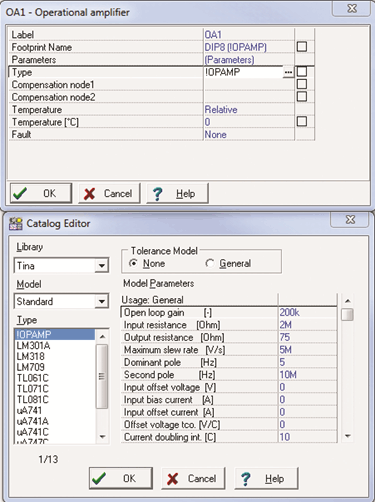Confirm OA1 dialog with OK checkmark

(x=41, y=193)
